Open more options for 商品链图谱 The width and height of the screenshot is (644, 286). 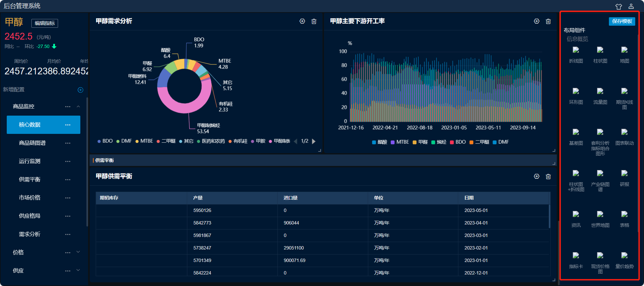68,143
